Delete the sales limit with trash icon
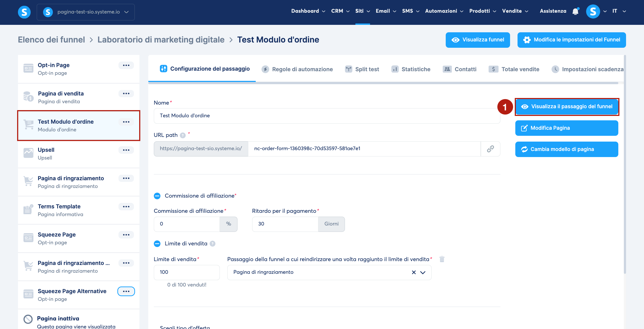Screen dimensions: 644x329 (x=442, y=259)
